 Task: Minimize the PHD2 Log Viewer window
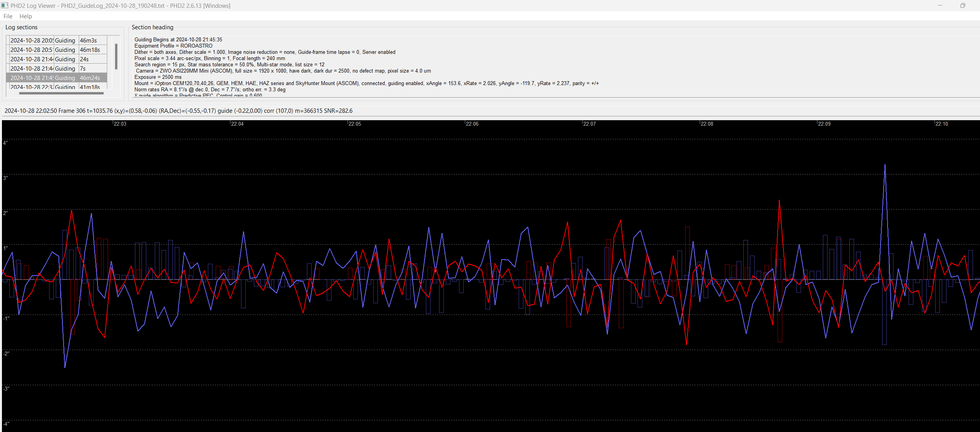pos(940,5)
